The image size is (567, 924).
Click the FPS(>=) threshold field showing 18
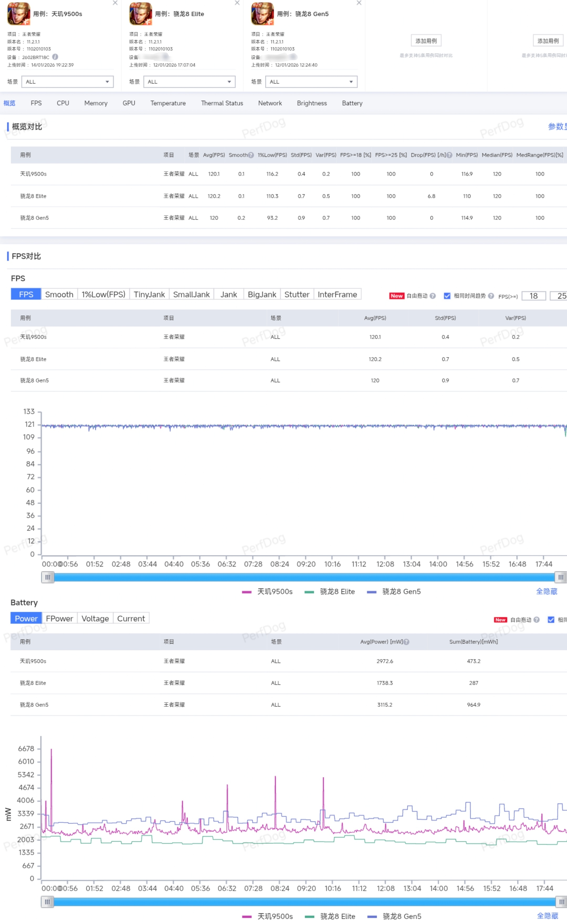coord(533,296)
